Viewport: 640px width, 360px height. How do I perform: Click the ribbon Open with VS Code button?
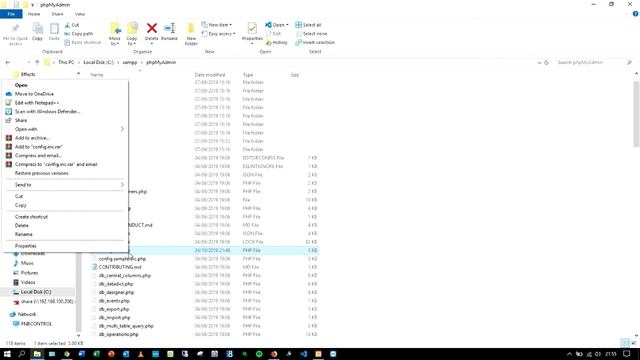276,25
